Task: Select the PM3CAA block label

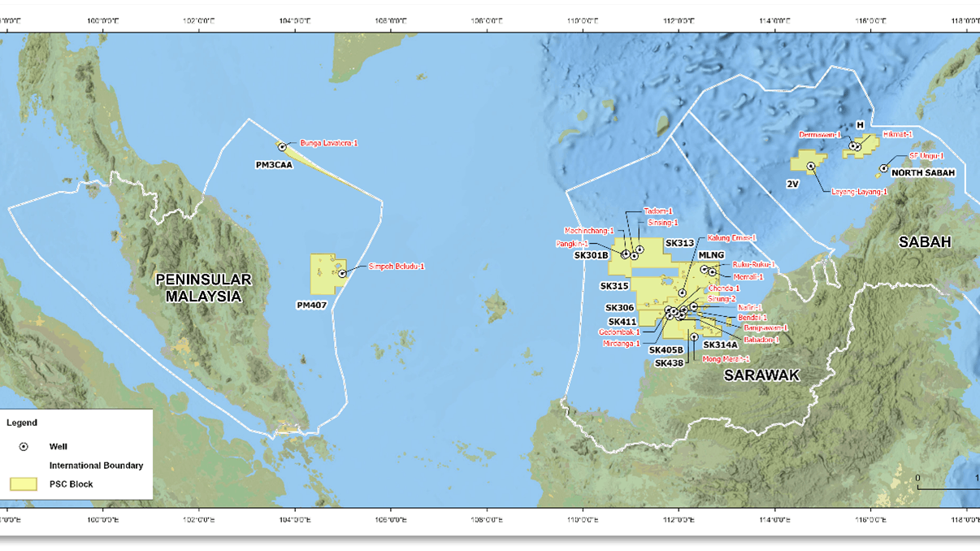Action: 274,166
